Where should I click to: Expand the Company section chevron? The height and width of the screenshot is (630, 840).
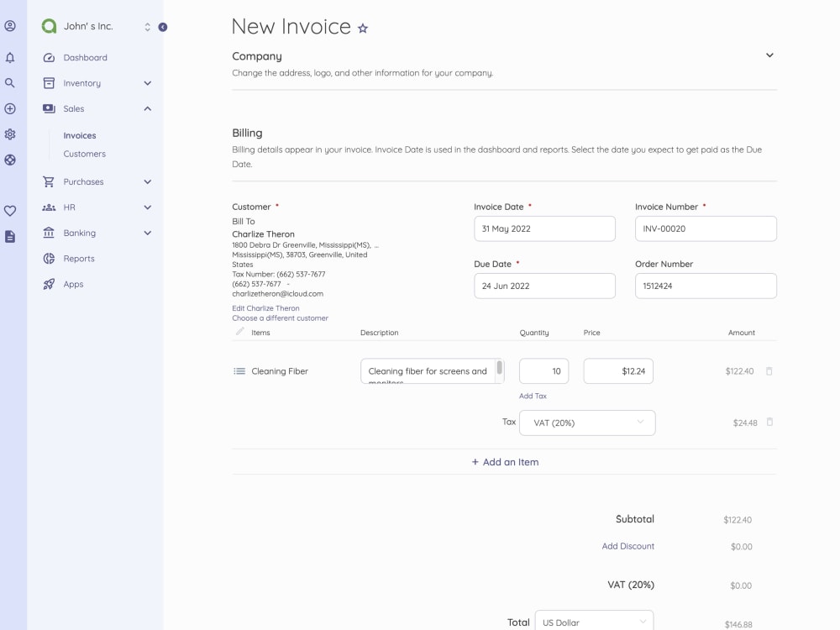769,55
